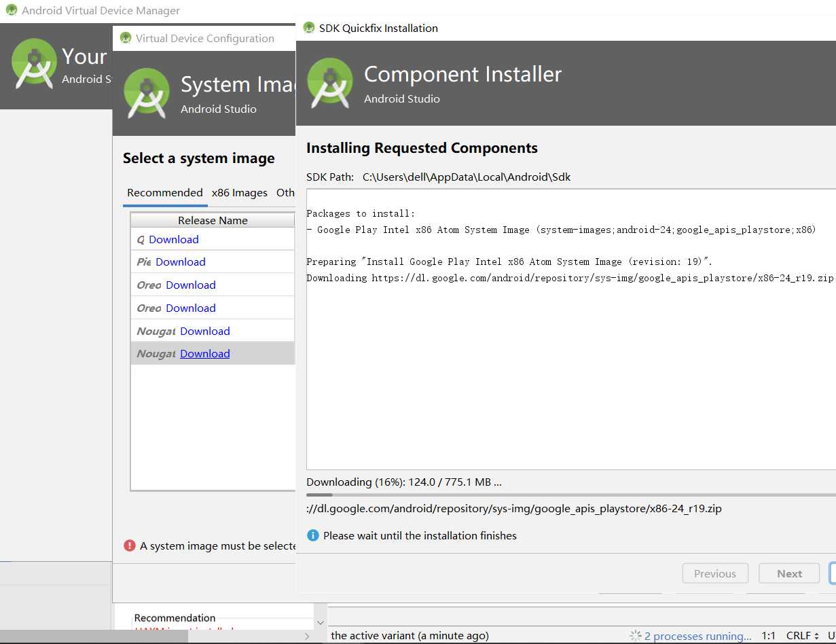Click the Android Studio logo in the Virtual Device Manager header
The width and height of the screenshot is (836, 644).
click(35, 64)
